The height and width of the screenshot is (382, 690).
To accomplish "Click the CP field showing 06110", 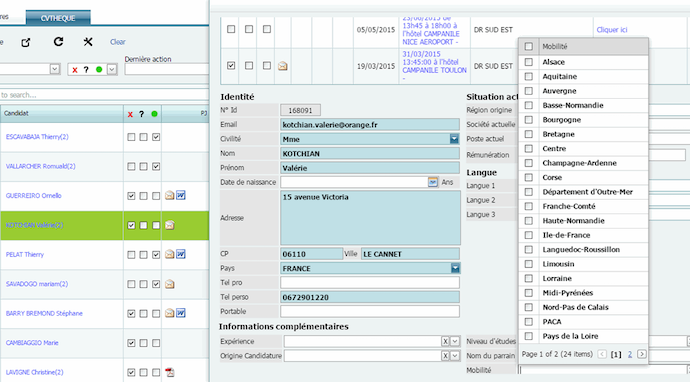I will pos(311,254).
